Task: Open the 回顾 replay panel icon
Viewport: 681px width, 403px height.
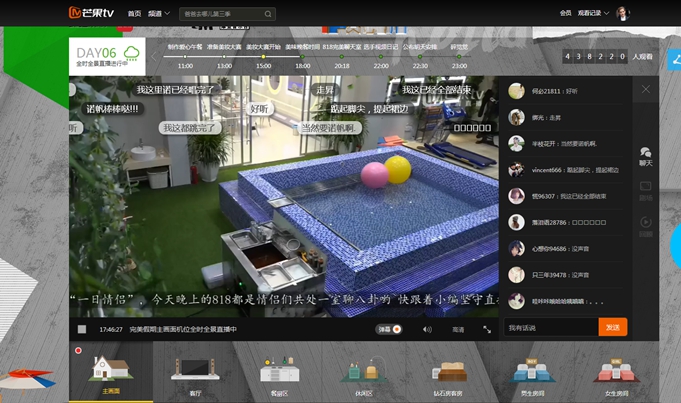Action: point(645,222)
